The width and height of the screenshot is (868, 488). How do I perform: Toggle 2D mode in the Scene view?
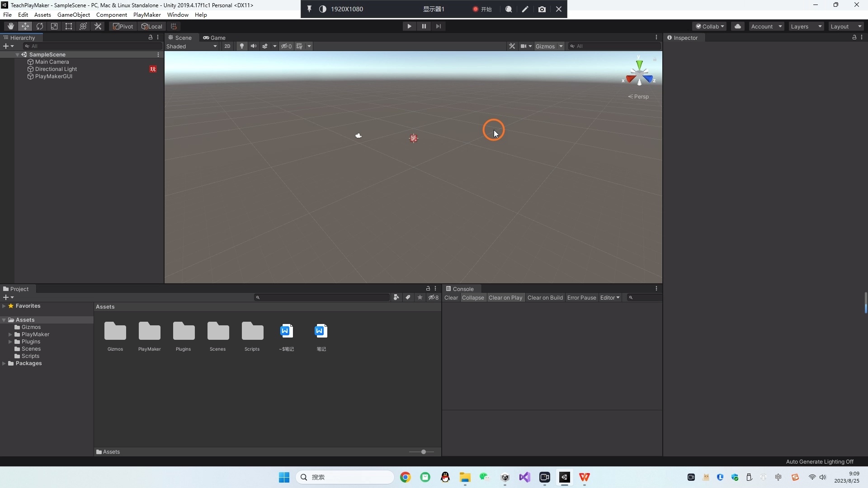tap(227, 46)
